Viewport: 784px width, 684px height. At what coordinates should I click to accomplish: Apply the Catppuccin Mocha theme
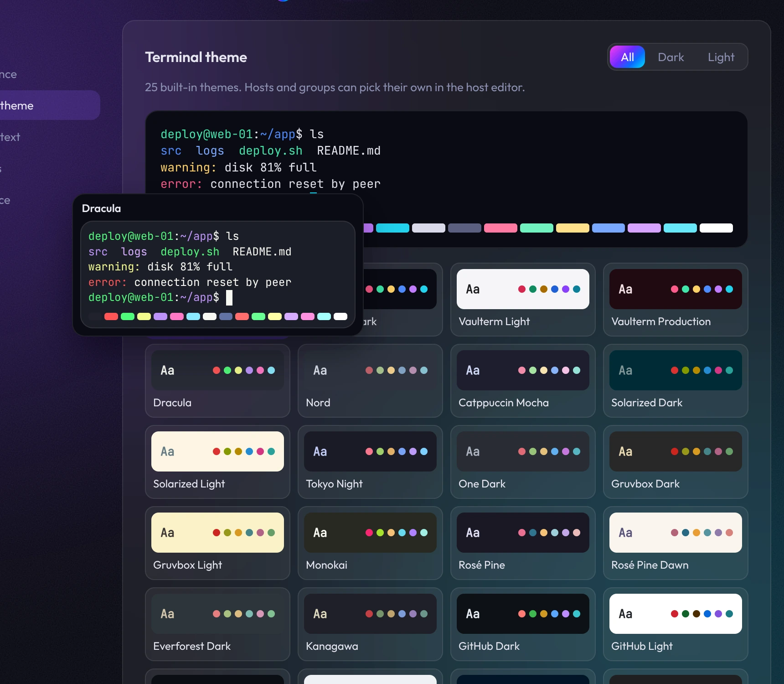pos(523,381)
